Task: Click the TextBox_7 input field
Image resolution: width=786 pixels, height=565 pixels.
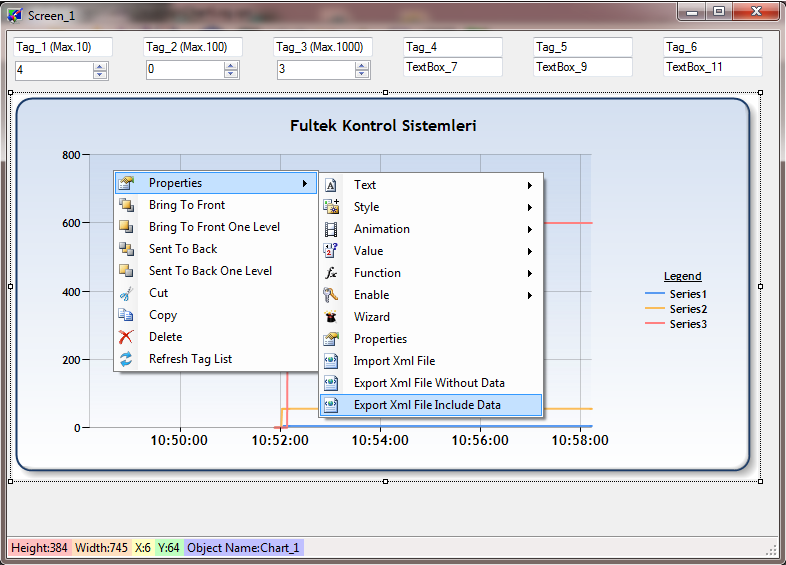Action: tap(452, 67)
